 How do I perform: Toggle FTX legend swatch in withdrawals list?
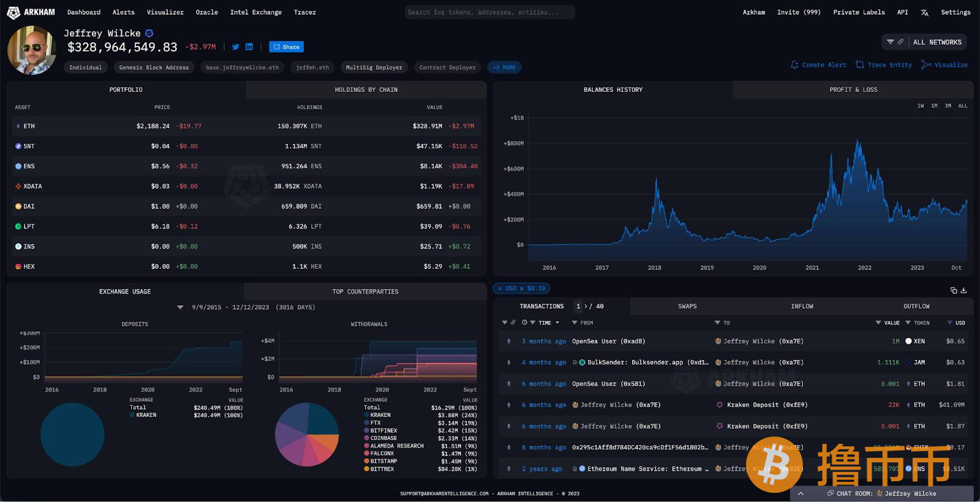366,423
